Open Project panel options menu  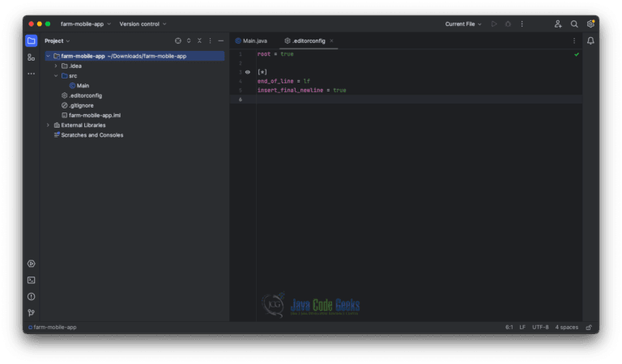[x=211, y=40]
